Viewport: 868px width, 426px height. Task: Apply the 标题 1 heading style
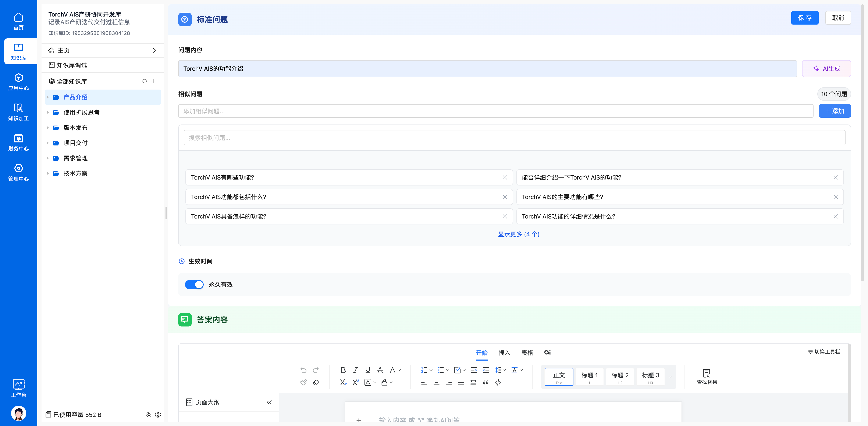coord(589,377)
